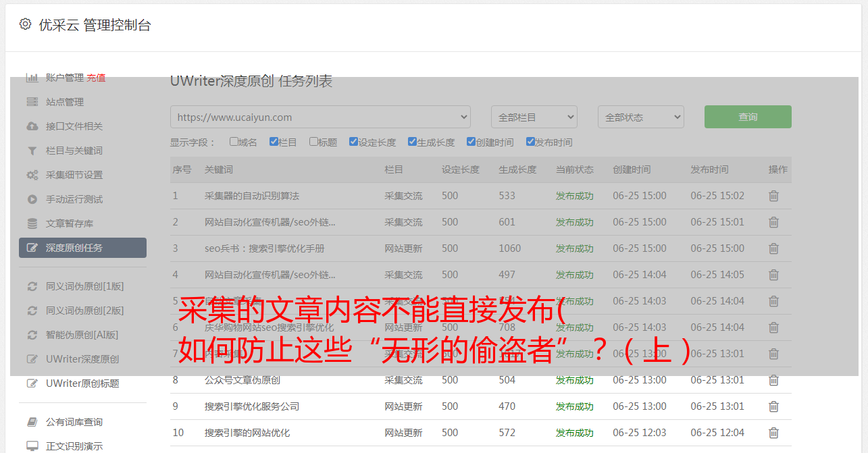Open 公有词库查询 in the sidebar
The height and width of the screenshot is (453, 868).
pos(74,422)
